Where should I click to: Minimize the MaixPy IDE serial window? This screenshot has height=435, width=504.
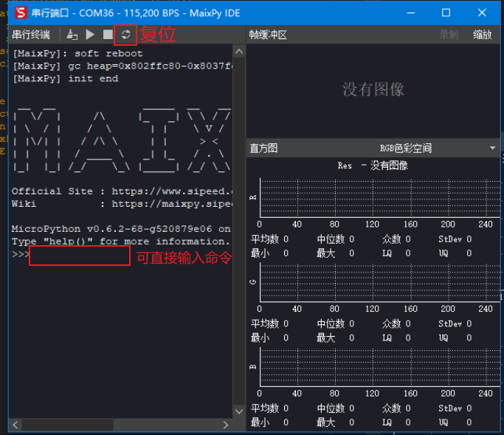click(411, 13)
